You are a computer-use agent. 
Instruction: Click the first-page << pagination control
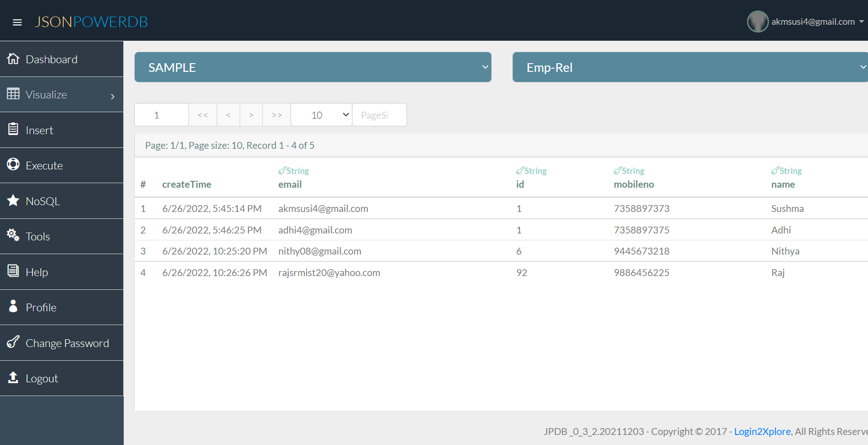pyautogui.click(x=203, y=114)
